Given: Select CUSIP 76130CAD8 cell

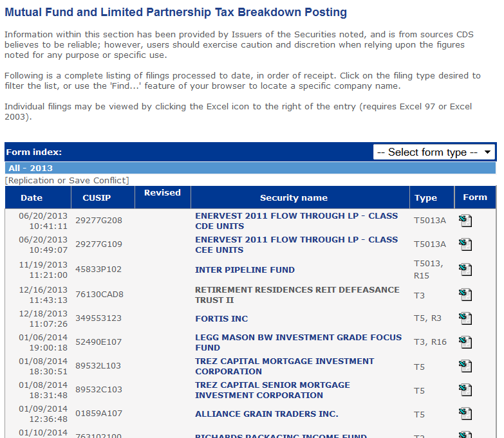Looking at the screenshot, I should point(99,294).
